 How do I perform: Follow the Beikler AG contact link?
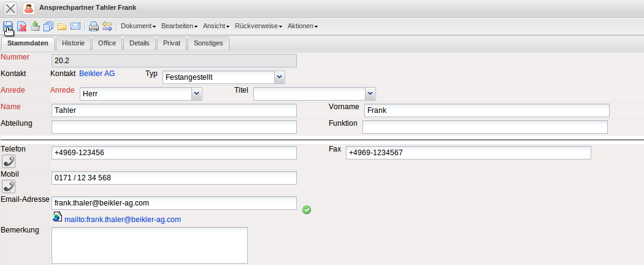tap(97, 74)
